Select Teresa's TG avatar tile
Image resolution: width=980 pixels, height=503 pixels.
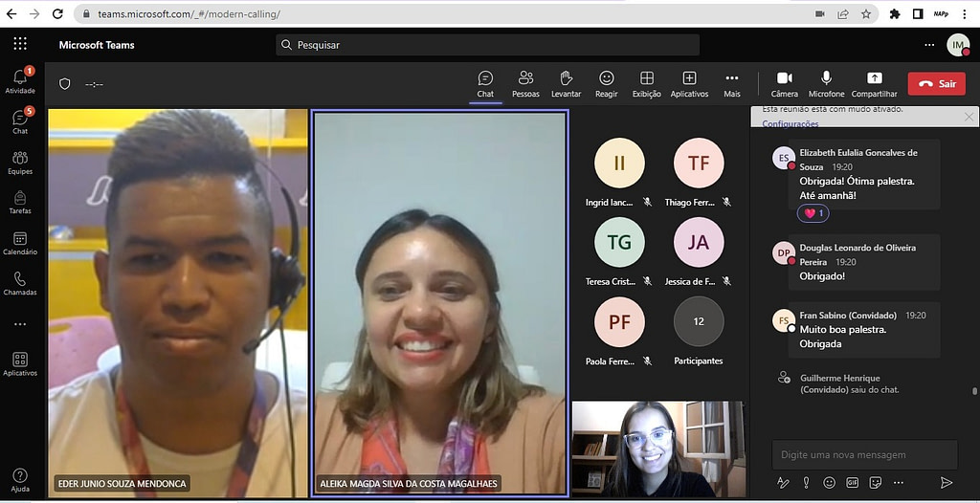coord(619,243)
